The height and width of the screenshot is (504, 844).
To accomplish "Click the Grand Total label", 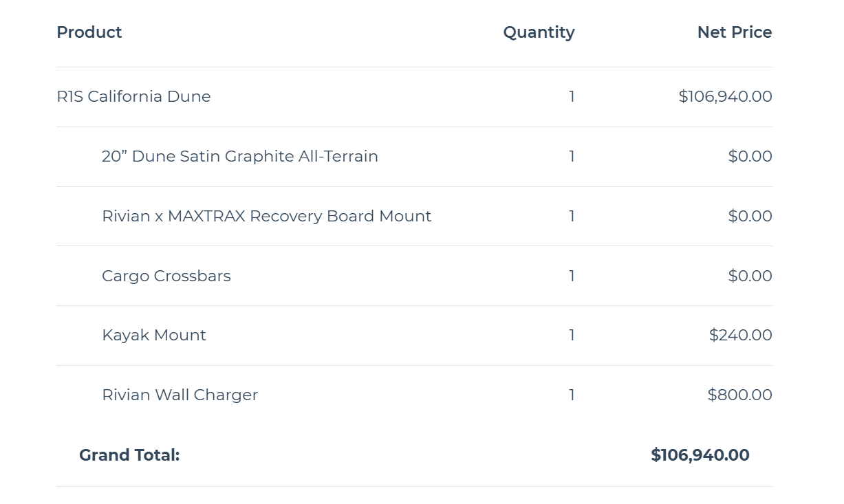I will click(x=129, y=454).
